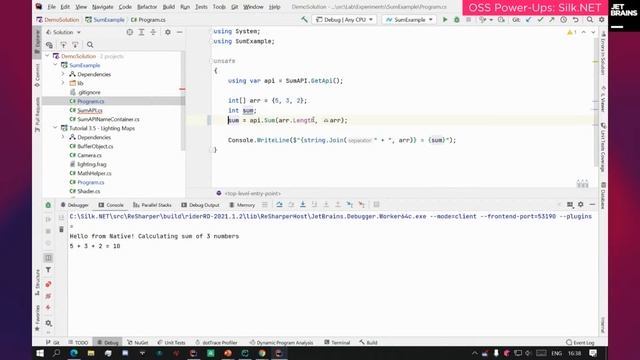Open the Event Log
This screenshot has height=360, width=640.
pyautogui.click(x=580, y=342)
